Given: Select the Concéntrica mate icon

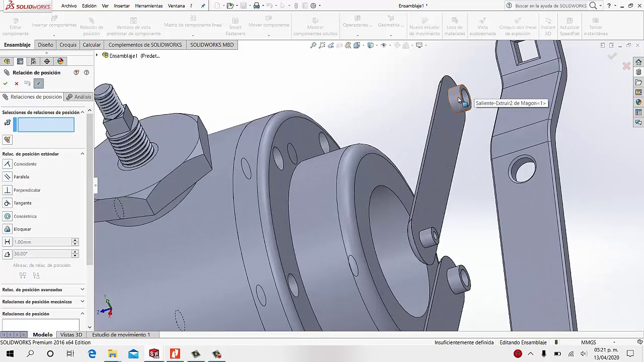Looking at the screenshot, I should (x=7, y=216).
